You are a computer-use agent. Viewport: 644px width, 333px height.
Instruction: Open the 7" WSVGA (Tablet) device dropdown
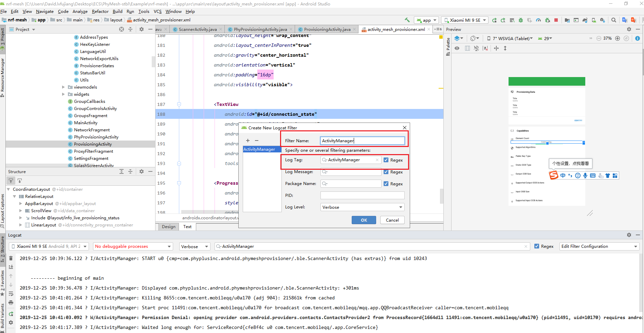coord(509,38)
